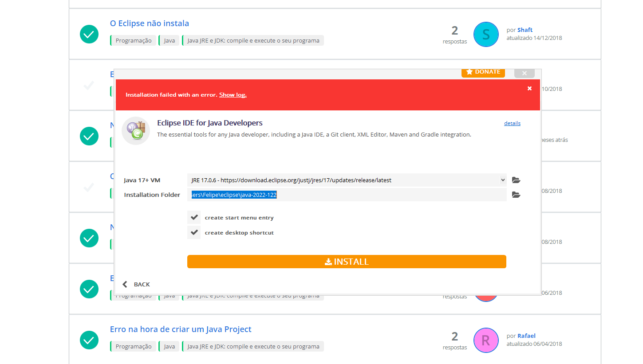Click the 'Eclipse IDE for Java Developers' title
Viewport: 643px width, 364px height.
click(210, 123)
